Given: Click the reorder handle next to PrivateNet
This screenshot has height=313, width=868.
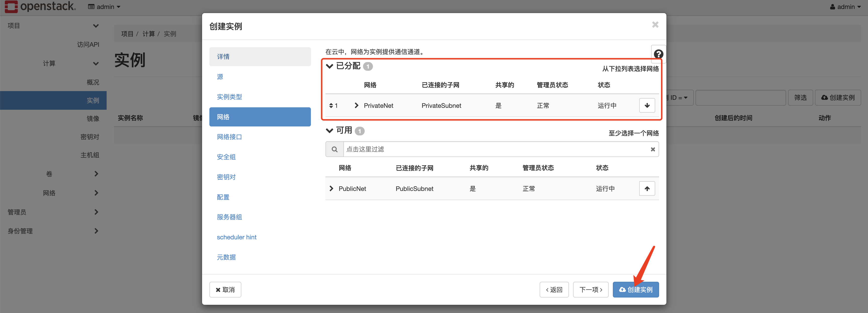Looking at the screenshot, I should pyautogui.click(x=331, y=105).
